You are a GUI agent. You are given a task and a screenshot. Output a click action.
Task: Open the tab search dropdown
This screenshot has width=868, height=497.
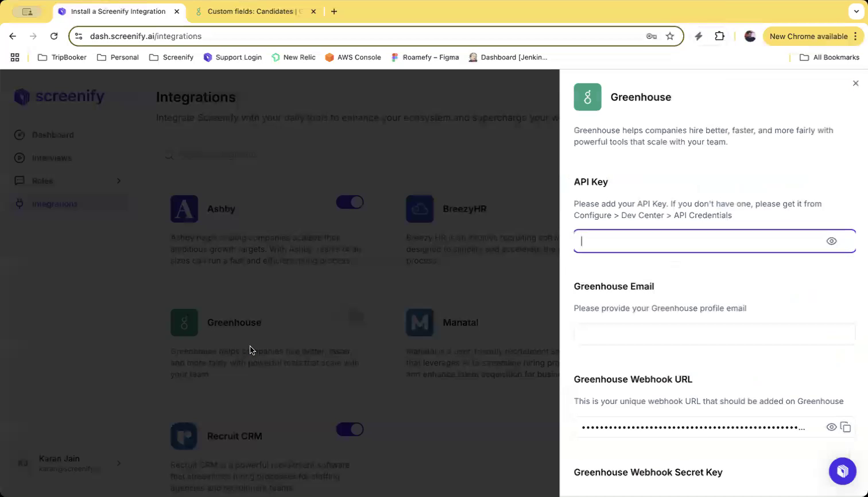tap(856, 11)
